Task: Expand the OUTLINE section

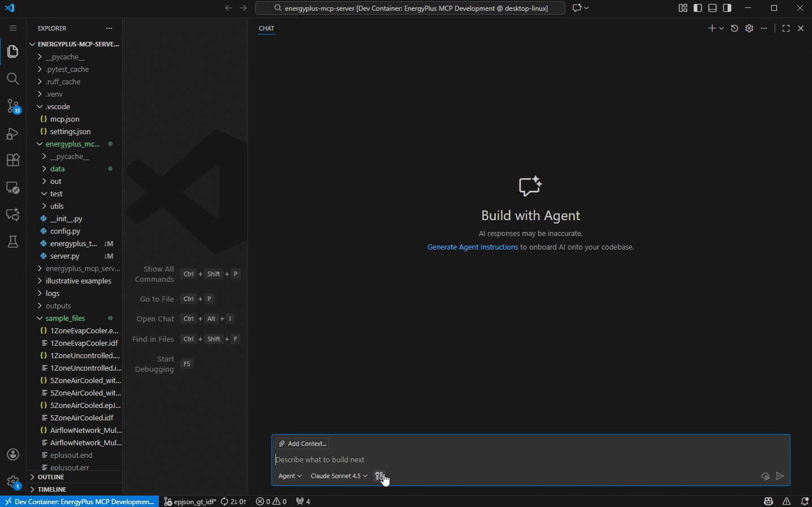Action: [x=51, y=477]
